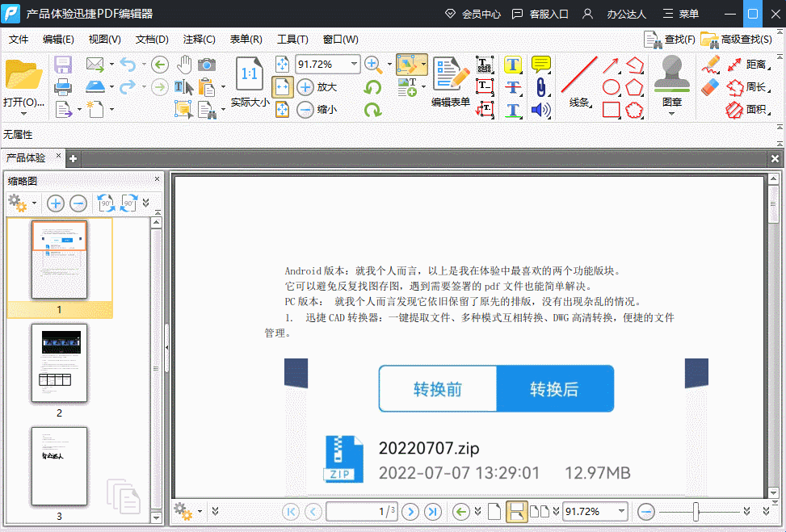Select page 2 thumbnail in sidebar
This screenshot has width=786, height=532.
59,364
